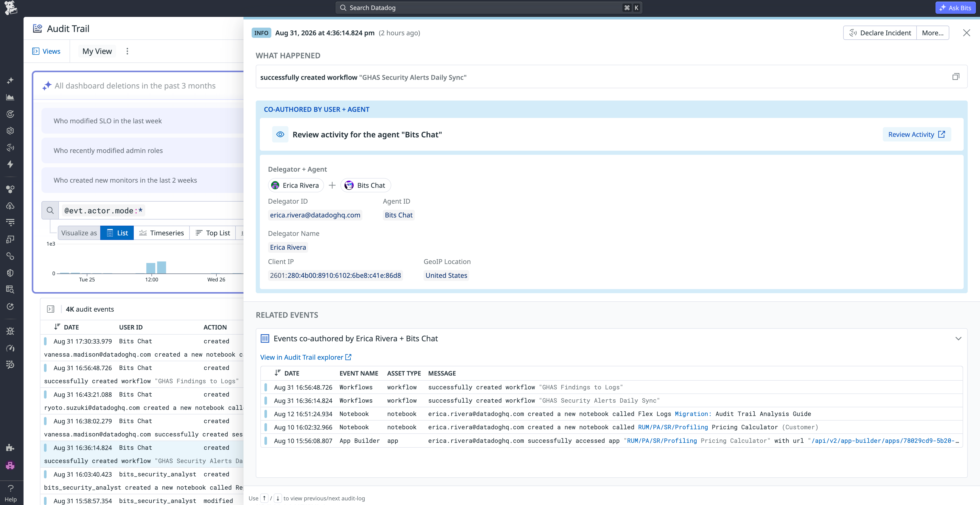Select the My View saved view
Screen dimensions: 980x505
[x=97, y=51]
